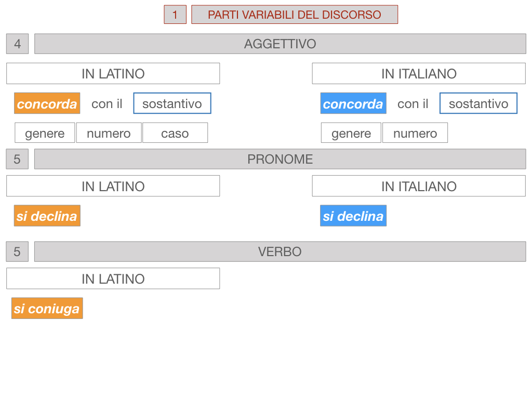Select "IN LATINO" box under VERBO
Viewport: 532px width, 399px height.
click(113, 278)
